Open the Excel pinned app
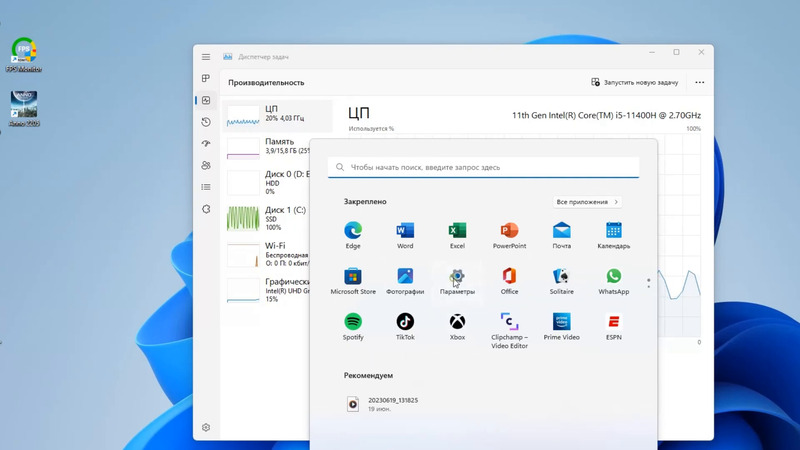The width and height of the screenshot is (800, 450). click(x=457, y=232)
